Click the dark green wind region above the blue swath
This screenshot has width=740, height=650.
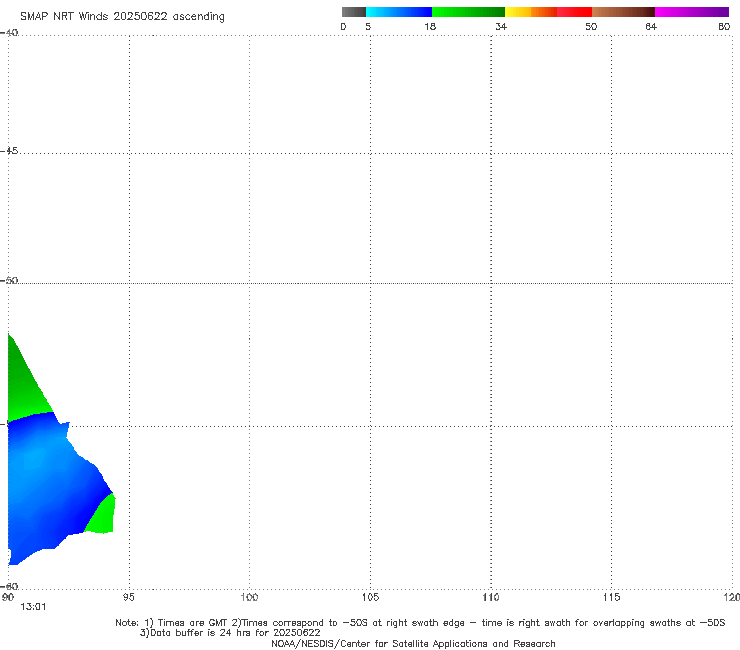tap(24, 387)
